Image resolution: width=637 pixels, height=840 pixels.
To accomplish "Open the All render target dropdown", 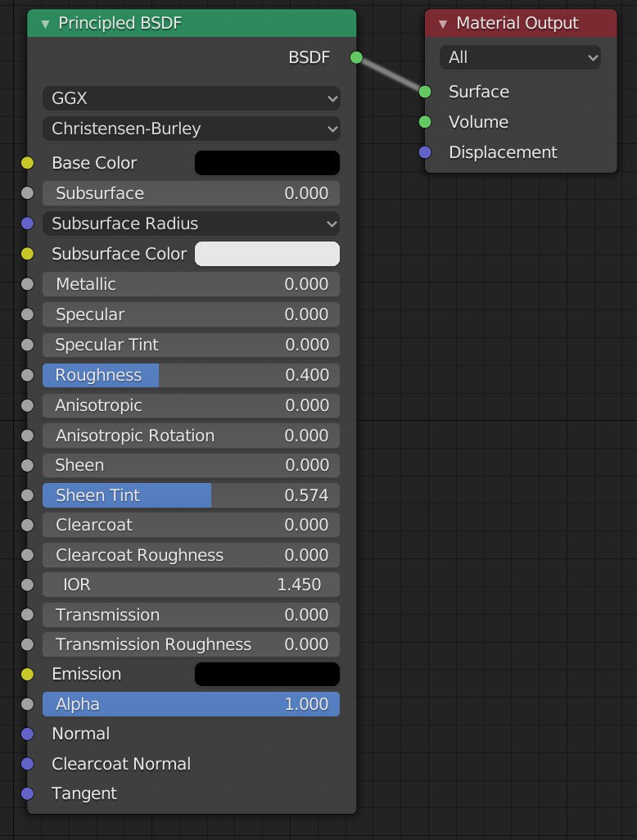I will (520, 57).
